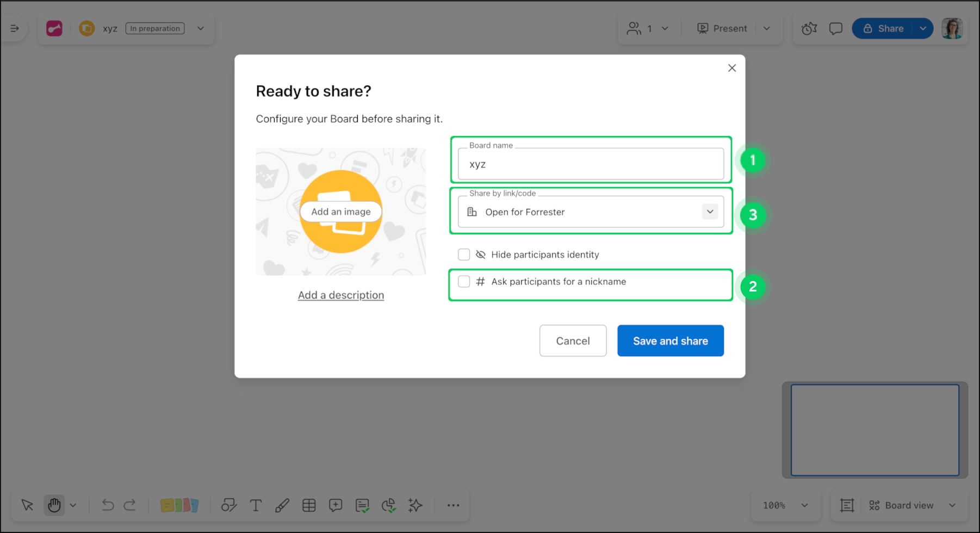Choose the paintbrush drawing tool

[x=282, y=505]
